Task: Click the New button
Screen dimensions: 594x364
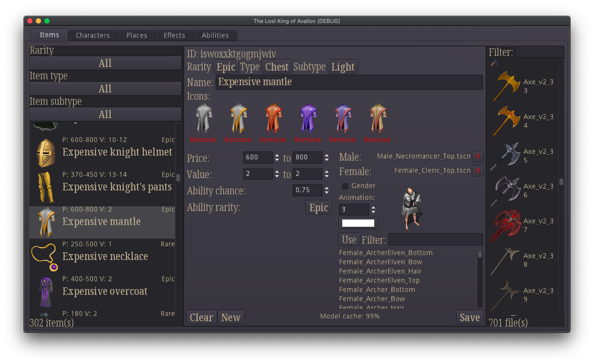Action: [x=231, y=318]
